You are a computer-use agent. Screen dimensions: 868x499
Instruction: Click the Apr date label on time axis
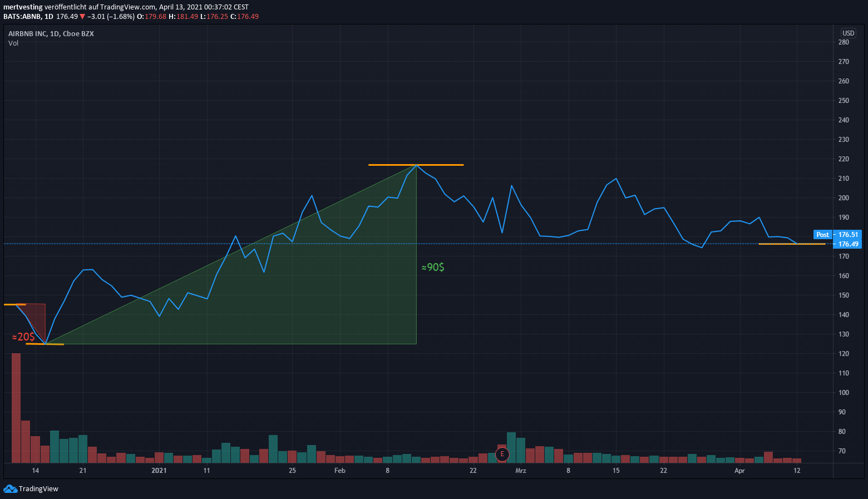(739, 471)
